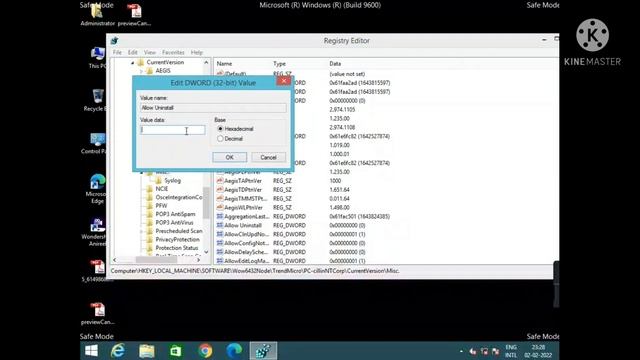Open the Administrator folder icon on desktop

[96, 12]
